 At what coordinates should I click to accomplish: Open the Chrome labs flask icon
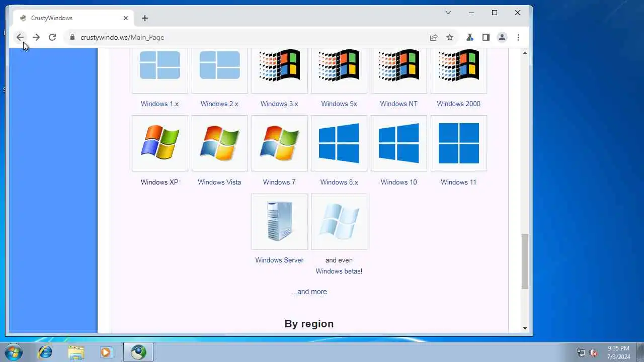coord(470,37)
